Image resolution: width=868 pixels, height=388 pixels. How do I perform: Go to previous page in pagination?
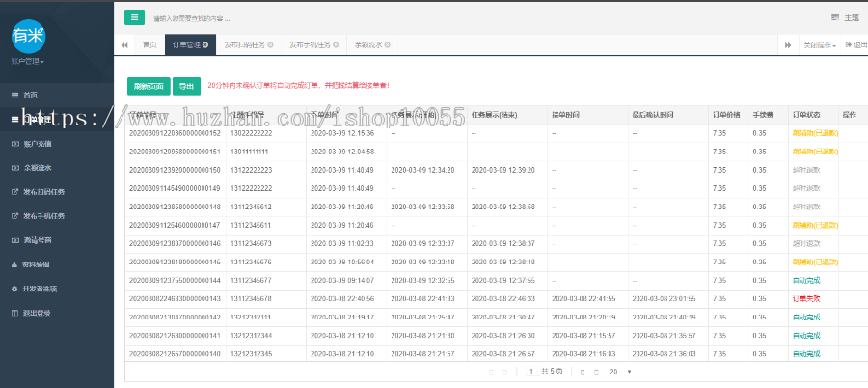[504, 372]
